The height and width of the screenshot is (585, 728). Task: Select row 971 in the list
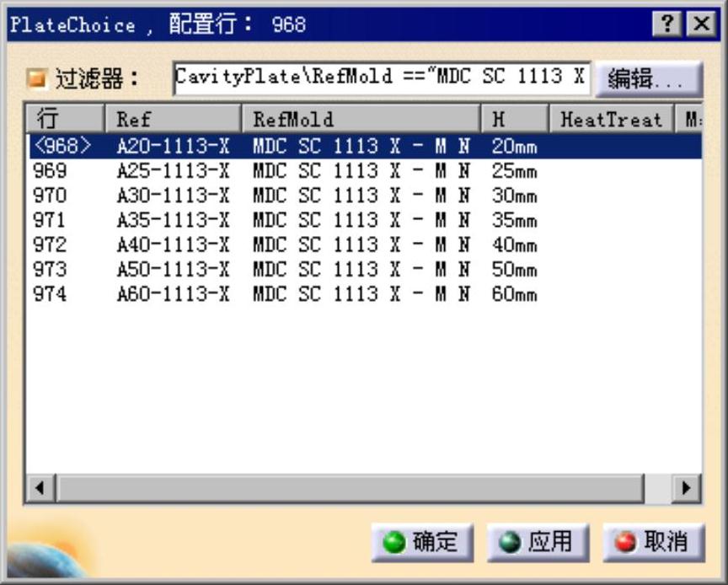coord(366,220)
